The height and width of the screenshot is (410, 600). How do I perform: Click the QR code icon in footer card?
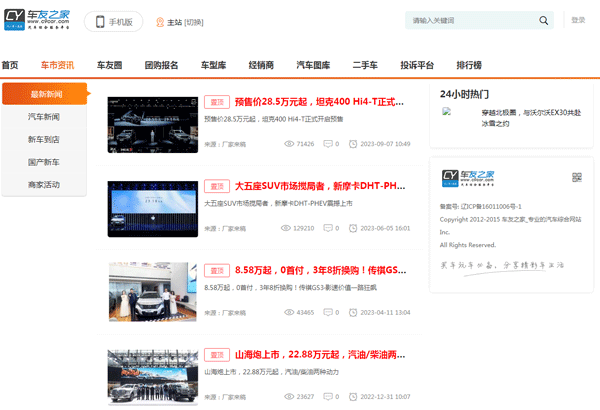[577, 177]
